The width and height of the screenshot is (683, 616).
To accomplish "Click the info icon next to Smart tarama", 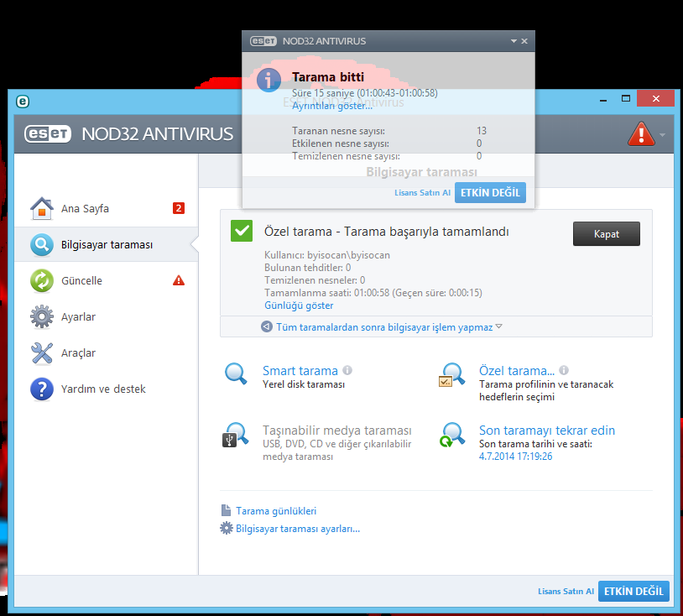I will click(x=347, y=370).
